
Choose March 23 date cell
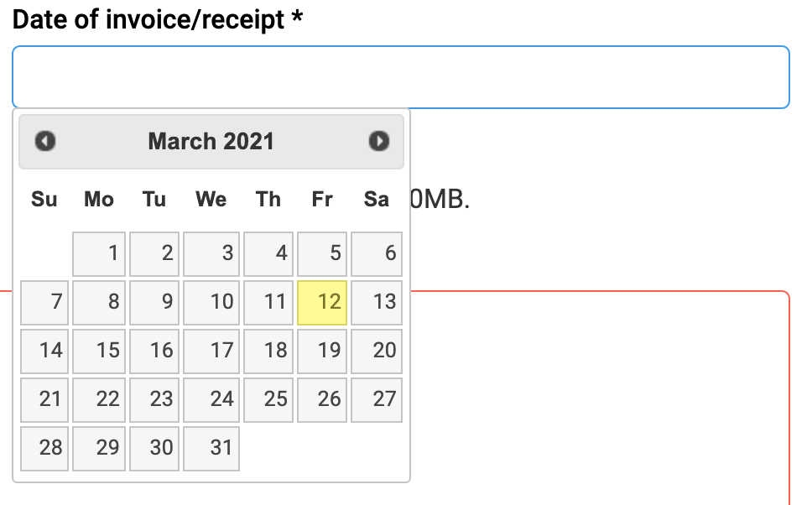(154, 399)
